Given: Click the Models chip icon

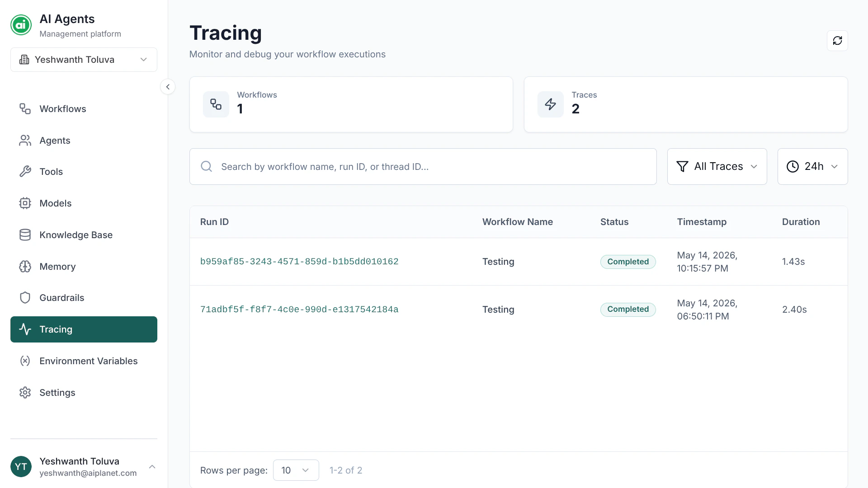Looking at the screenshot, I should pyautogui.click(x=25, y=203).
